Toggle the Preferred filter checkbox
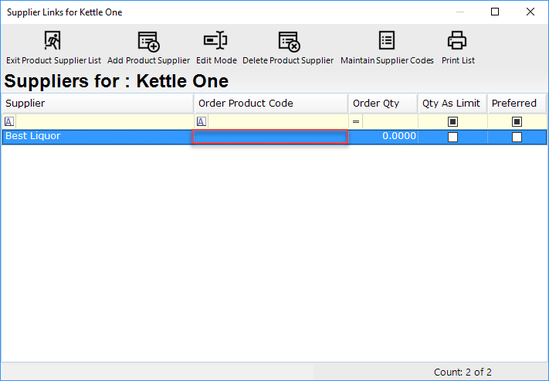 [517, 122]
